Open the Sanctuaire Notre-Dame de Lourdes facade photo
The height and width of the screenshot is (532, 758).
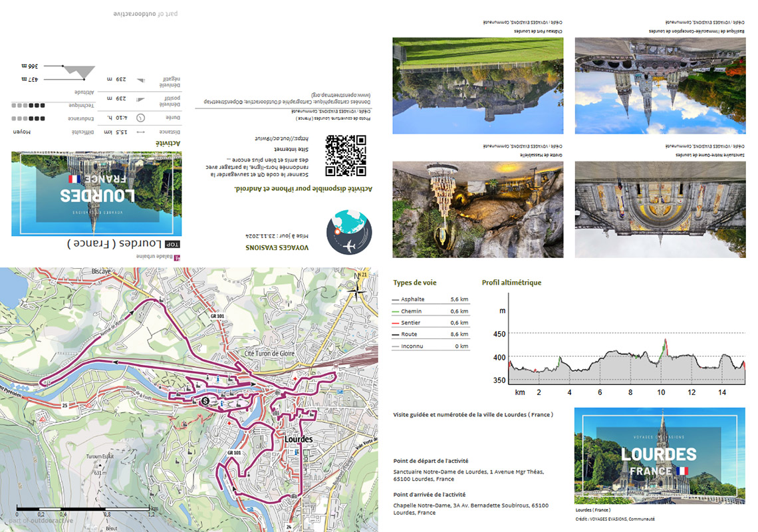tap(660, 209)
